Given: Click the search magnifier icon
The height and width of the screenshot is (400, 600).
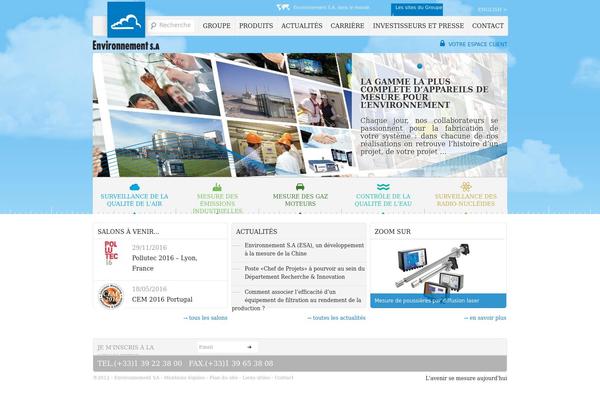Looking at the screenshot, I should pos(153,25).
